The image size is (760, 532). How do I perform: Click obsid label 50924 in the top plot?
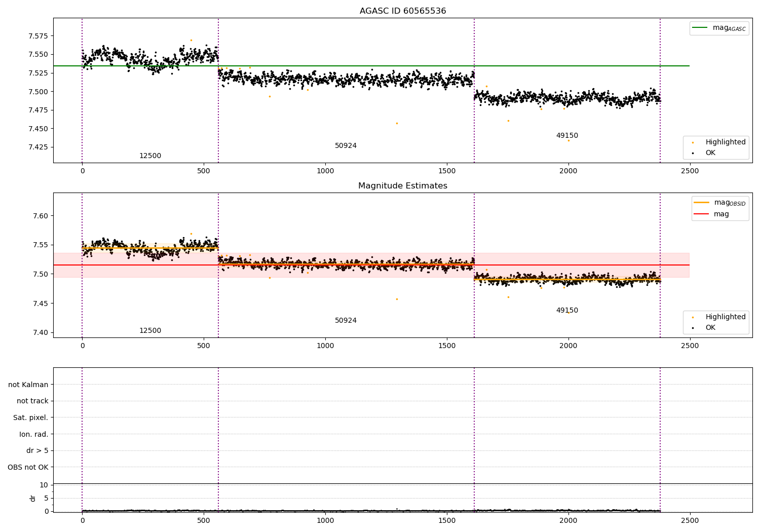click(x=346, y=145)
